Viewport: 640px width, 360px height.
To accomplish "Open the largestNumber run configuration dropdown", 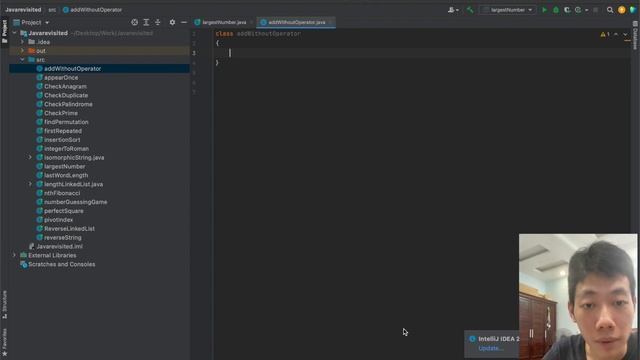I will pyautogui.click(x=508, y=10).
